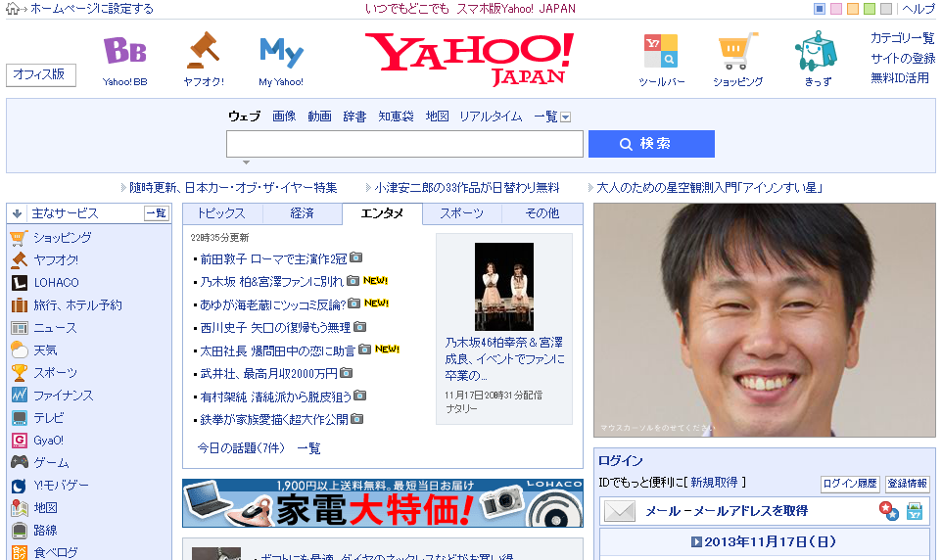Click the ログイン履歴 button

click(x=850, y=484)
